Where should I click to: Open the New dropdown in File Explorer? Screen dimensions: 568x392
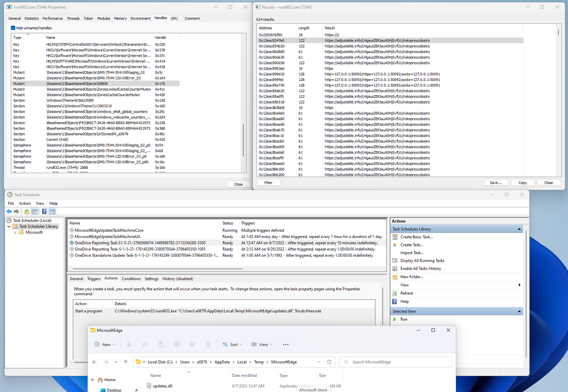pos(105,344)
